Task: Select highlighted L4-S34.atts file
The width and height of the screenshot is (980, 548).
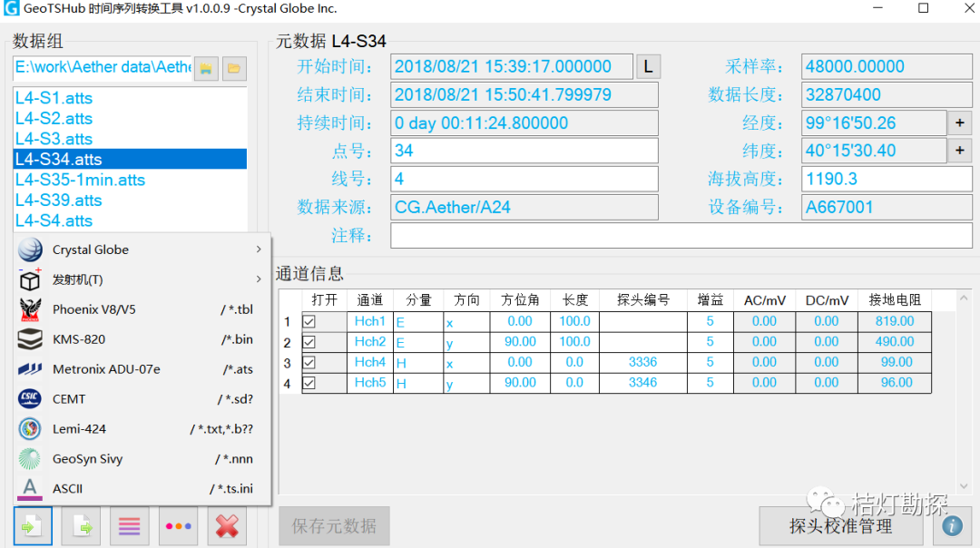Action: [x=130, y=160]
